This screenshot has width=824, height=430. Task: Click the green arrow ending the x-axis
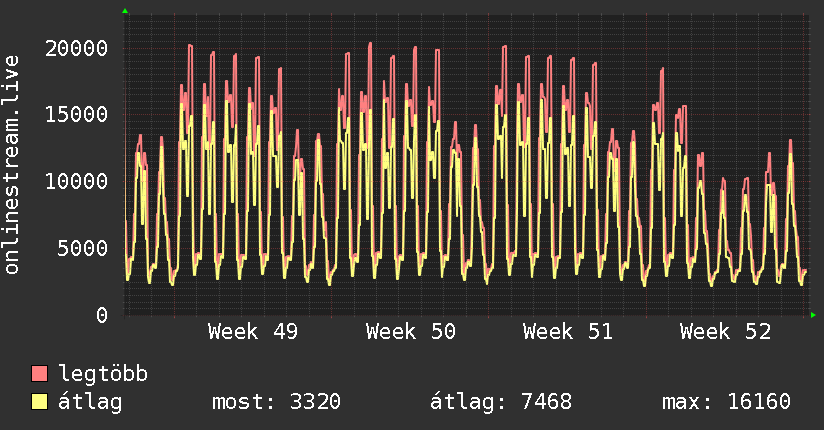tap(813, 315)
